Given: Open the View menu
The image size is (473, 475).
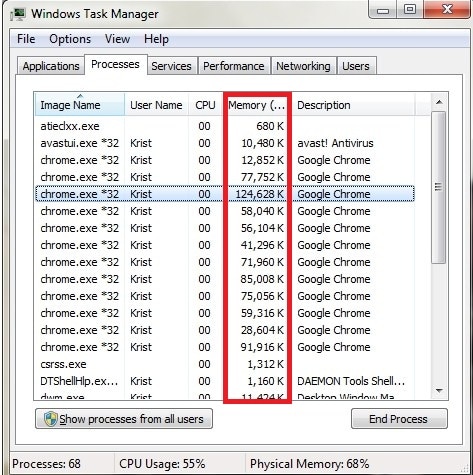Looking at the screenshot, I should tap(117, 39).
